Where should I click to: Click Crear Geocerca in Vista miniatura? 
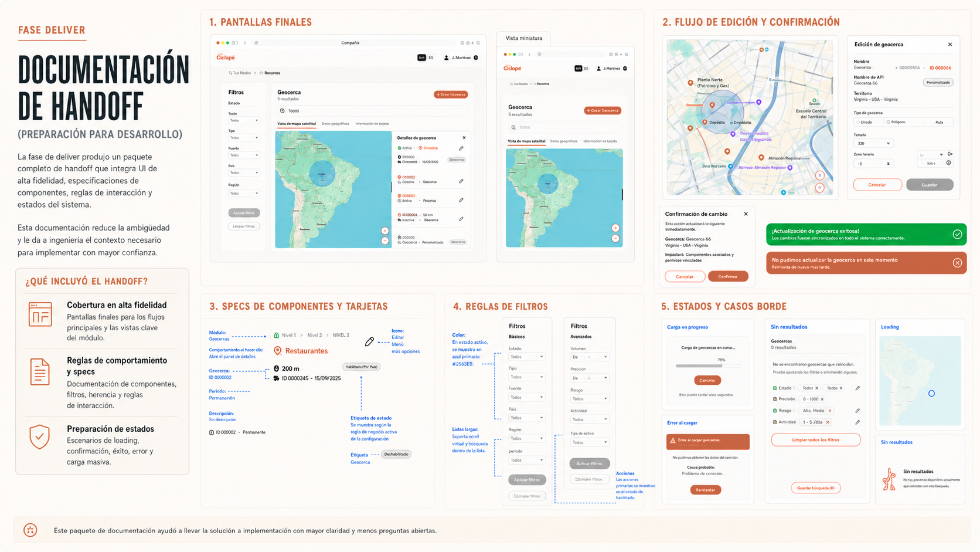(603, 110)
